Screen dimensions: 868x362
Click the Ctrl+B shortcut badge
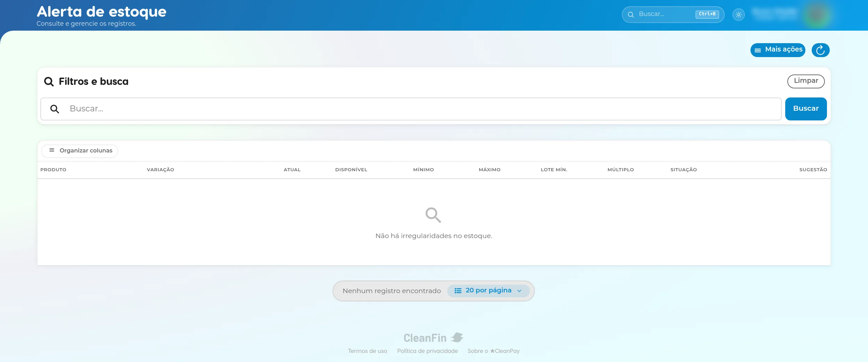(x=707, y=14)
